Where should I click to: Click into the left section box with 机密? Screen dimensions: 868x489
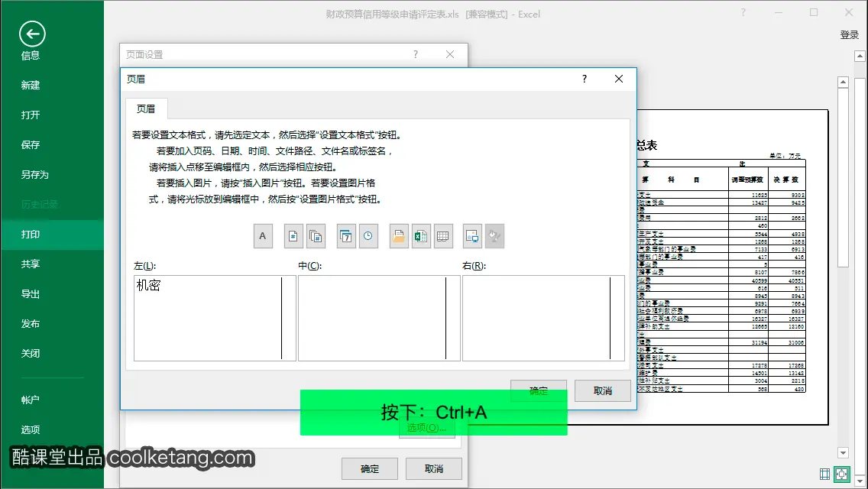tap(215, 318)
